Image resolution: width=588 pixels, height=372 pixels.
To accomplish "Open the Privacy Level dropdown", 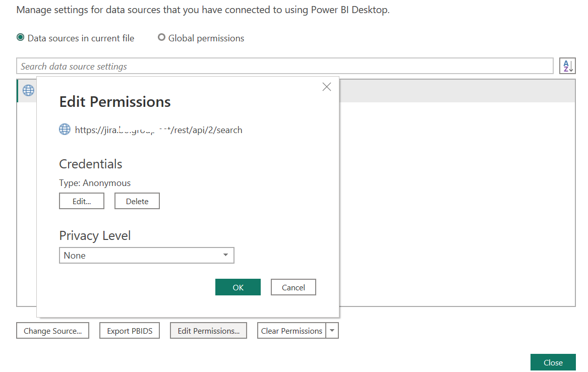I will point(147,256).
